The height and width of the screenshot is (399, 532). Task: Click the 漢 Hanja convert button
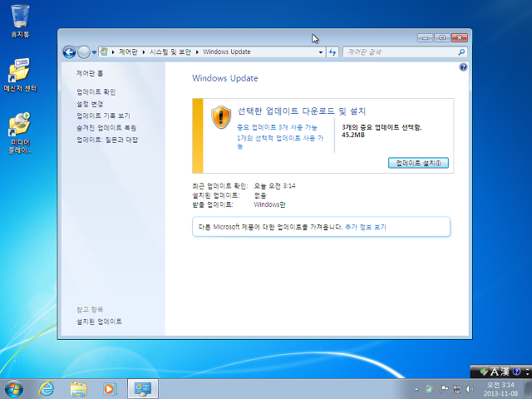click(505, 372)
